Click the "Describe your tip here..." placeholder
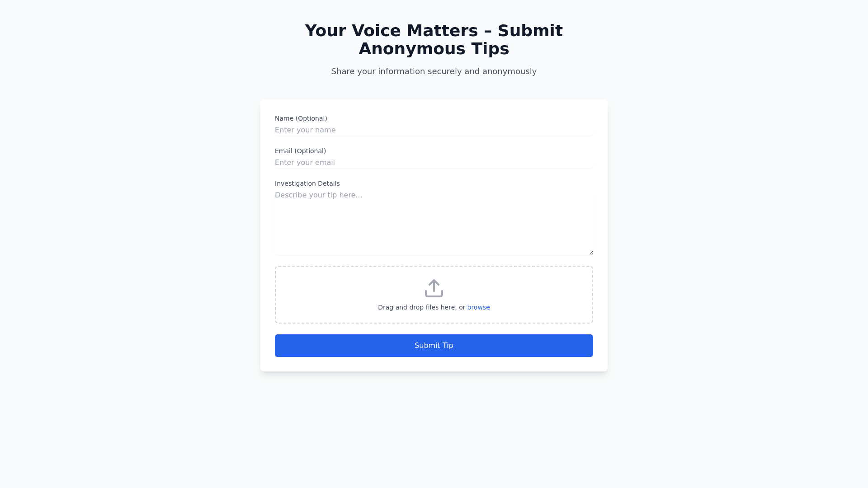The height and width of the screenshot is (488, 868). [x=318, y=195]
